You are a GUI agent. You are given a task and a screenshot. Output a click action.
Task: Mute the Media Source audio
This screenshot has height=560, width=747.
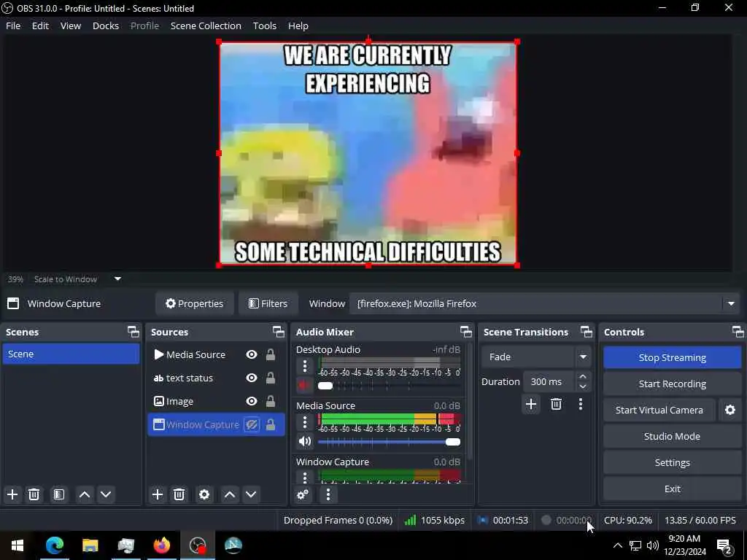305,441
